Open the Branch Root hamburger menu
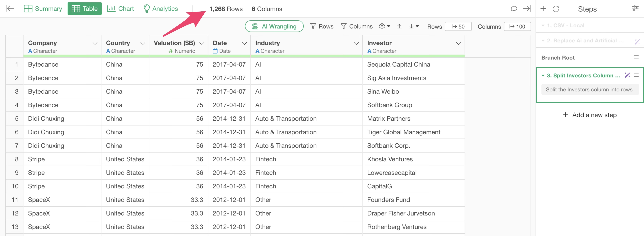The width and height of the screenshot is (644, 236). point(636,57)
